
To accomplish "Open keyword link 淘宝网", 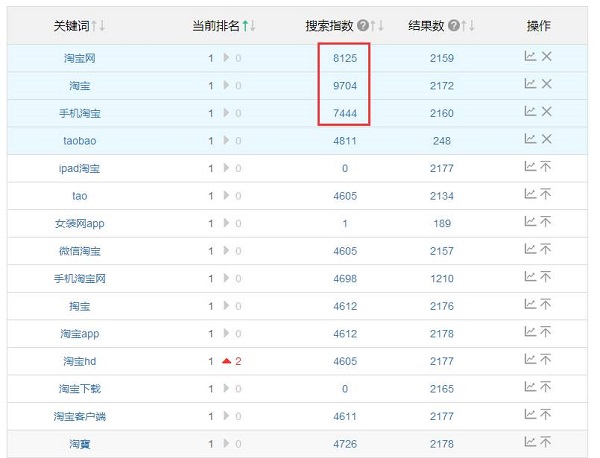I will click(80, 58).
